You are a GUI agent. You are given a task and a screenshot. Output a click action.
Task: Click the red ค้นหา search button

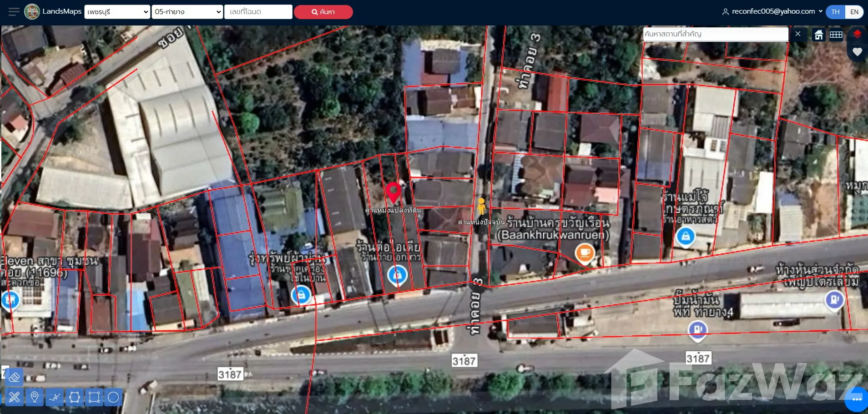coord(323,12)
